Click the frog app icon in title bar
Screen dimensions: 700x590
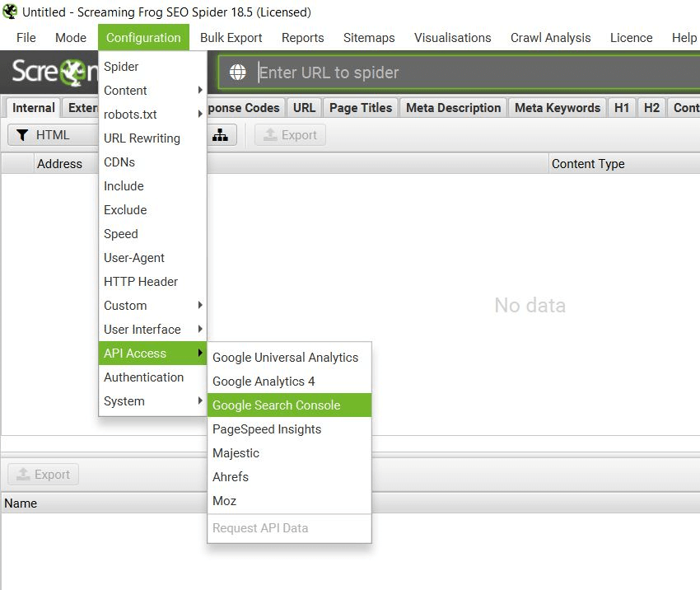click(10, 12)
